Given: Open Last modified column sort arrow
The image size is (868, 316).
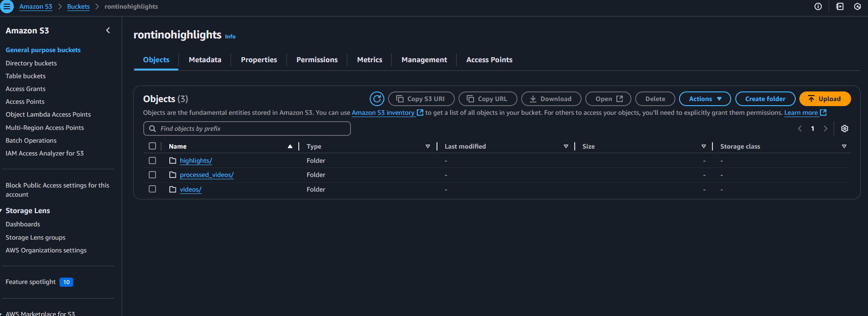Looking at the screenshot, I should coord(566,146).
